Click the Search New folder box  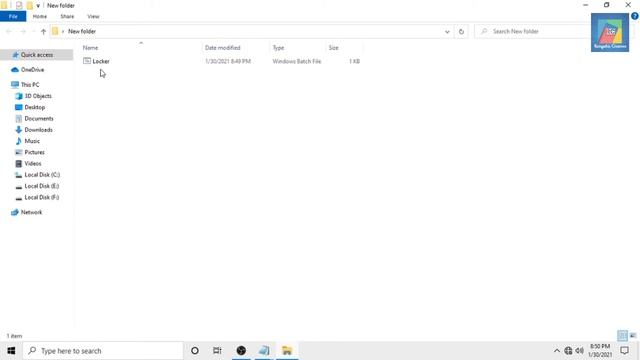click(533, 31)
